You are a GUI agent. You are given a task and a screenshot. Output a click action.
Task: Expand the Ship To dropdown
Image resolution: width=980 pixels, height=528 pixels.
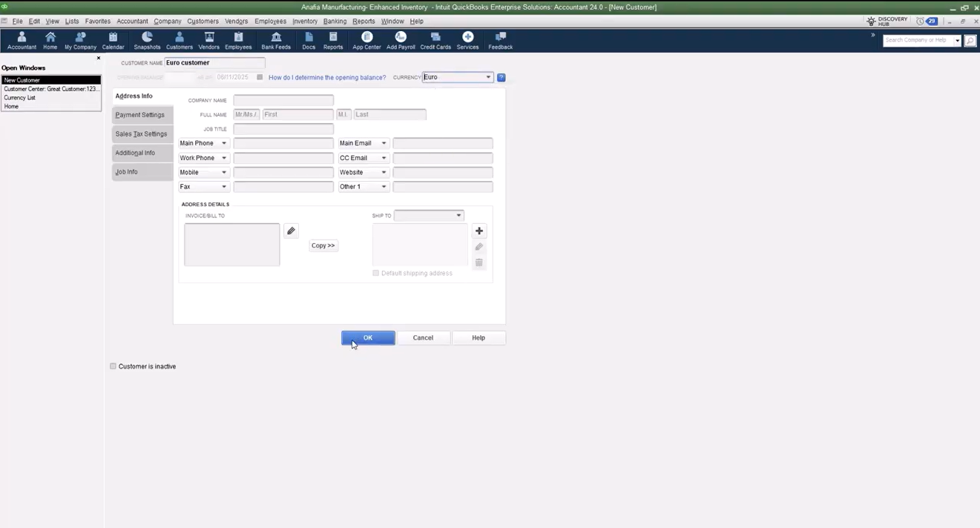tap(458, 216)
